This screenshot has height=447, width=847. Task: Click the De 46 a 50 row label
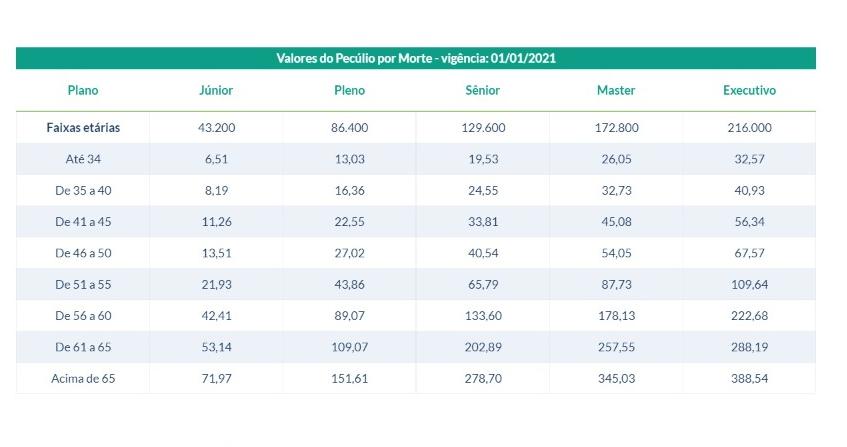[83, 253]
